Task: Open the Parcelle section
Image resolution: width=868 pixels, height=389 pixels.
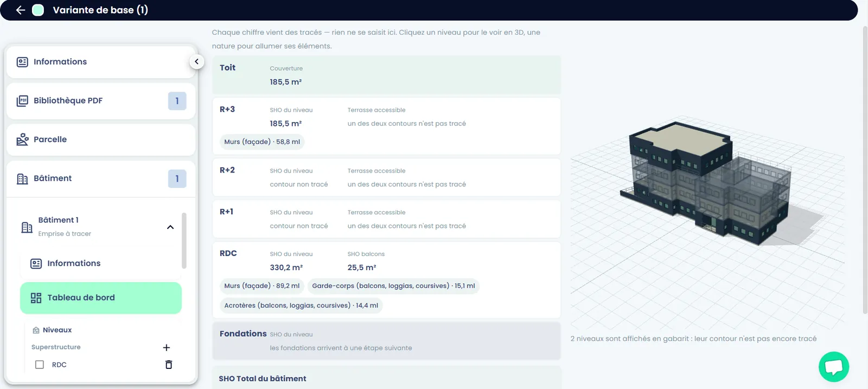Action: [101, 139]
